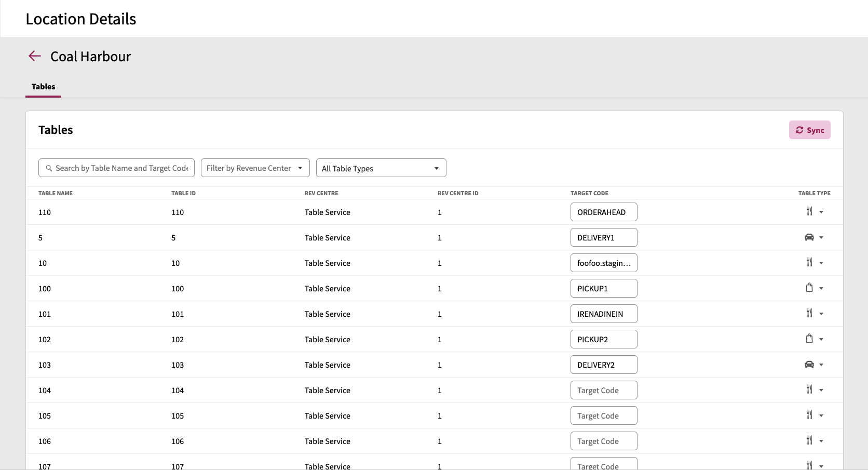Click empty Target Code field for table 104
The height and width of the screenshot is (470, 868).
click(x=604, y=390)
